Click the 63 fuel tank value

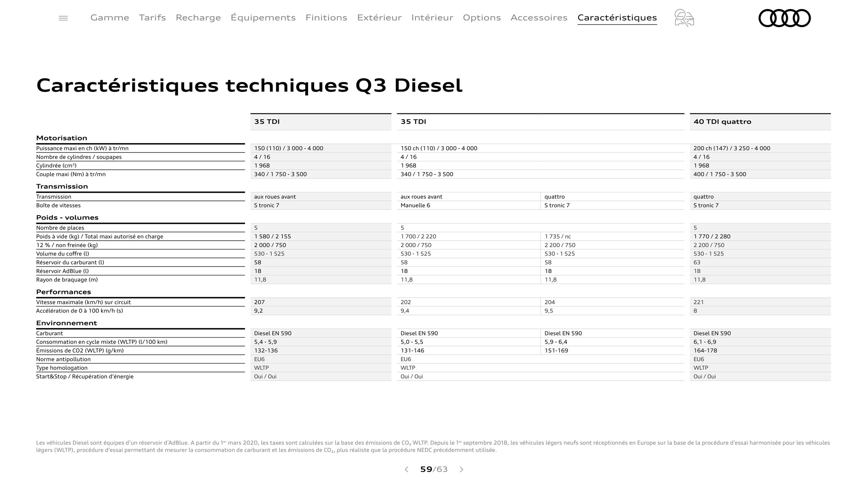697,262
